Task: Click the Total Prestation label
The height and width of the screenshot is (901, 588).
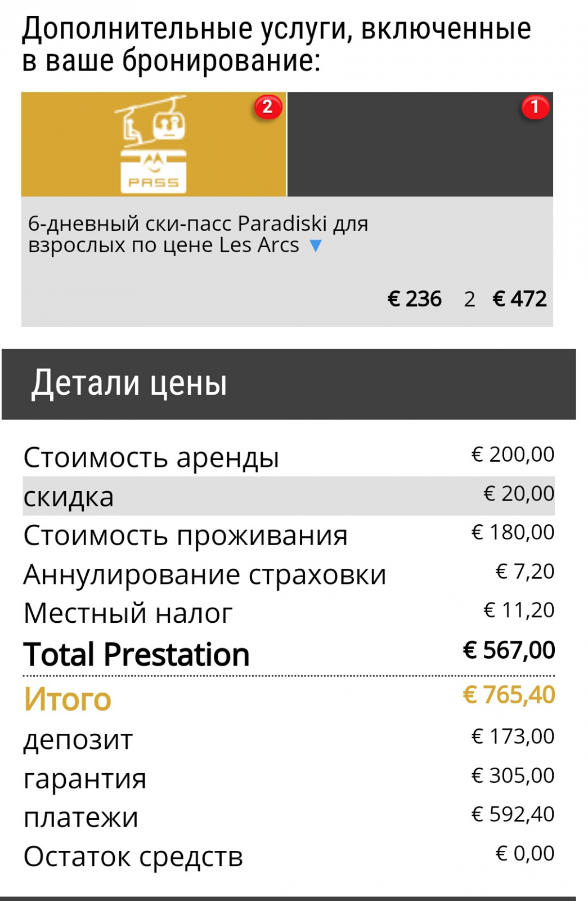Action: point(137,654)
